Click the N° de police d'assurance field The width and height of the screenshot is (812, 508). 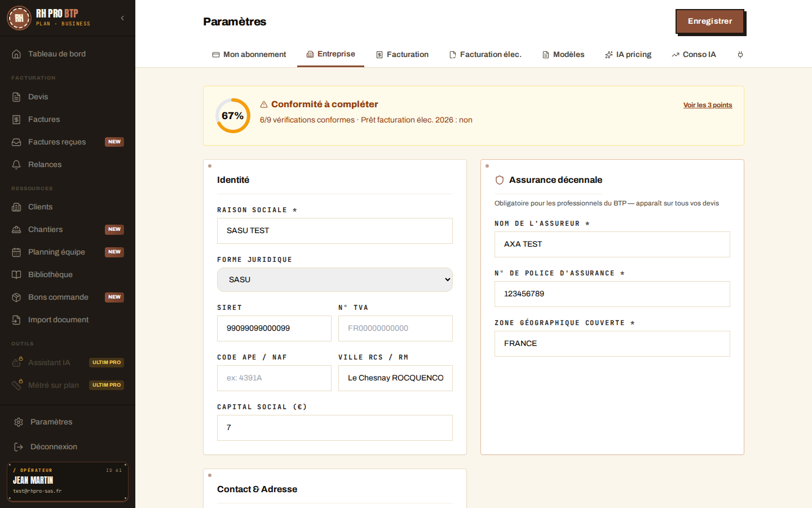[612, 294]
